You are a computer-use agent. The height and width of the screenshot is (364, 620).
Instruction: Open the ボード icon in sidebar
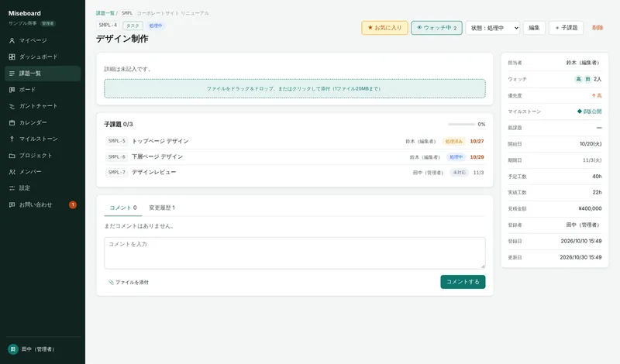tap(12, 90)
